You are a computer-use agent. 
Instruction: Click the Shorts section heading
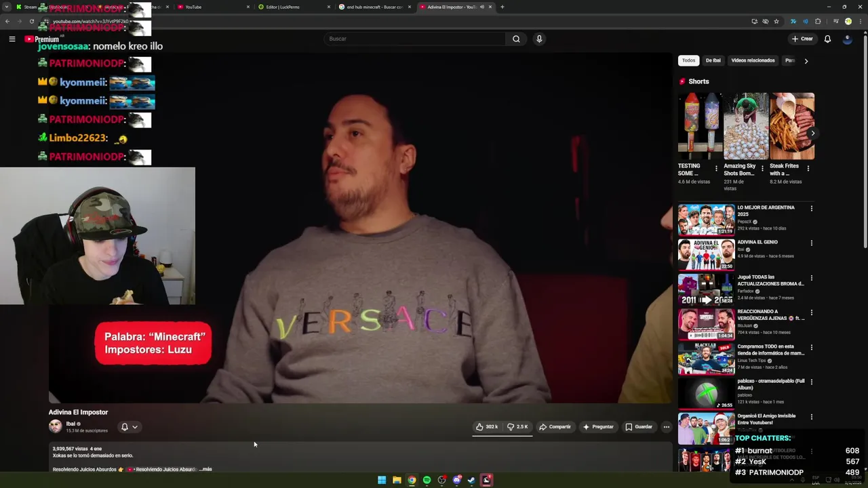tap(698, 81)
